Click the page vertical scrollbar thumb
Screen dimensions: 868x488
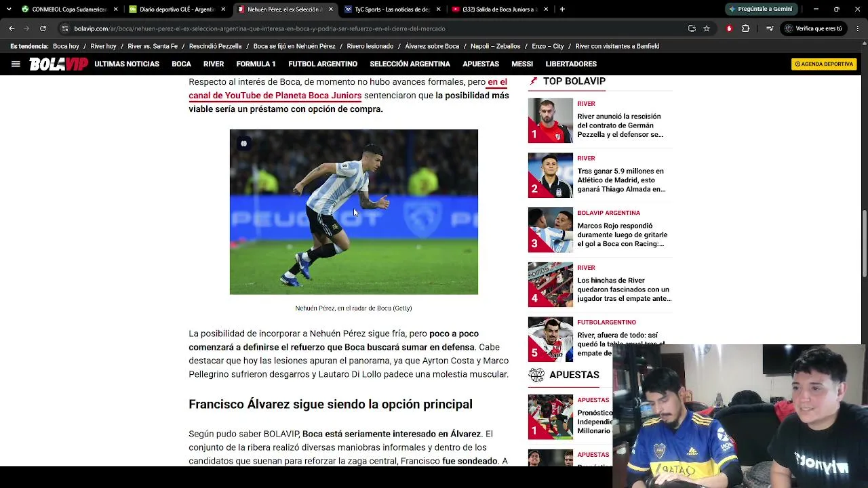[865, 244]
